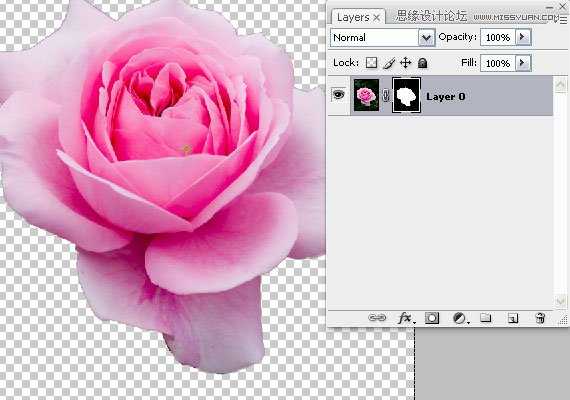Image resolution: width=570 pixels, height=400 pixels.
Task: Toggle lock transparent pixels
Action: (x=371, y=63)
